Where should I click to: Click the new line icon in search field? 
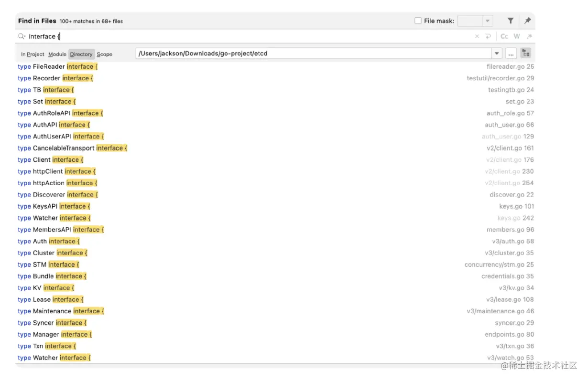coord(488,36)
